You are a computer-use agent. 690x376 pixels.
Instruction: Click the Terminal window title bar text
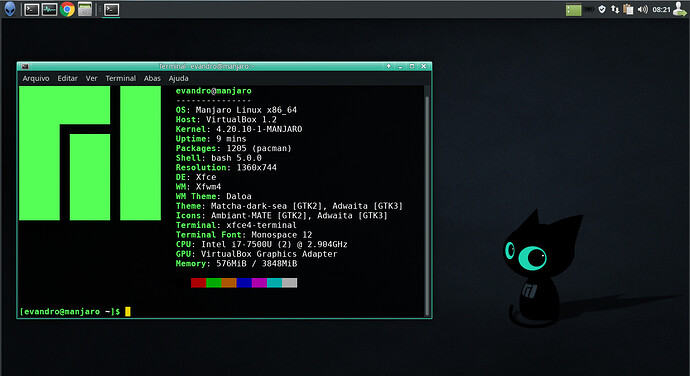tap(206, 66)
